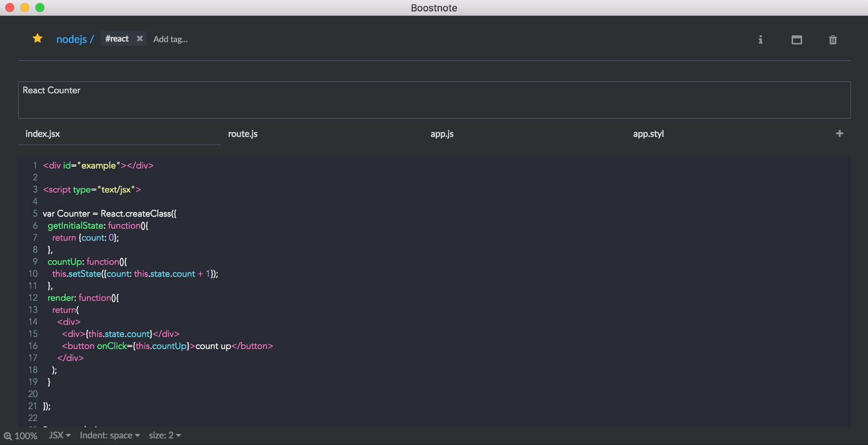
Task: Open the Indent: space dropdown
Action: pyautogui.click(x=110, y=435)
